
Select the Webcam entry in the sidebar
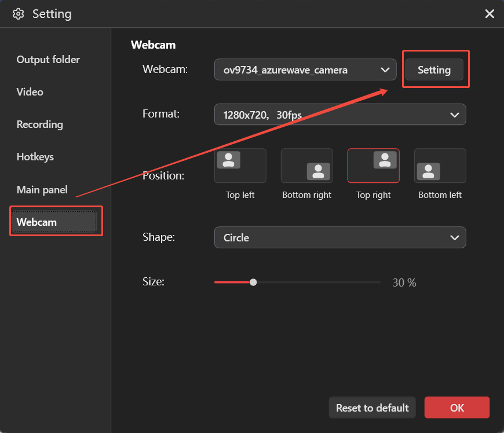point(36,221)
